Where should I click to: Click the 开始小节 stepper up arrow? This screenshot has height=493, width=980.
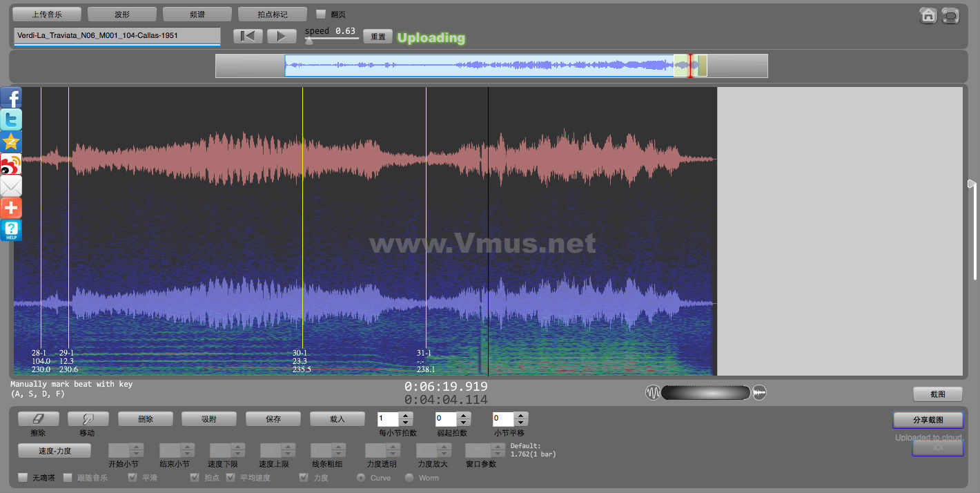point(137,447)
